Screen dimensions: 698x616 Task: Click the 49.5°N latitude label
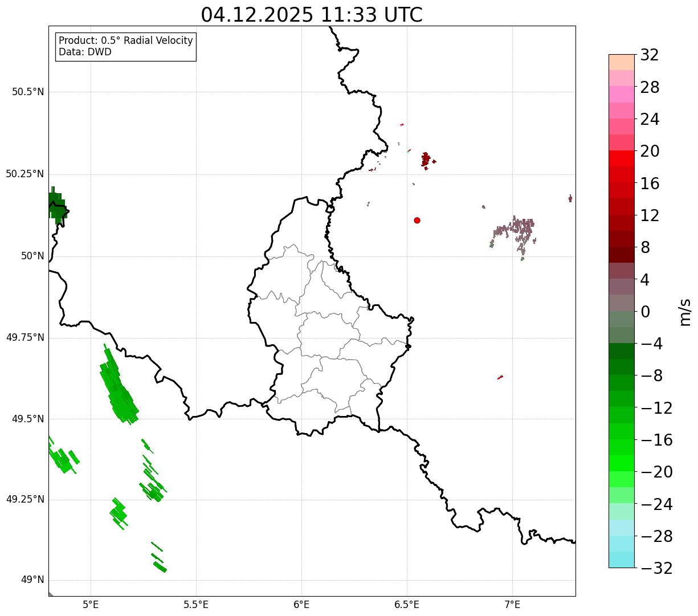28,419
